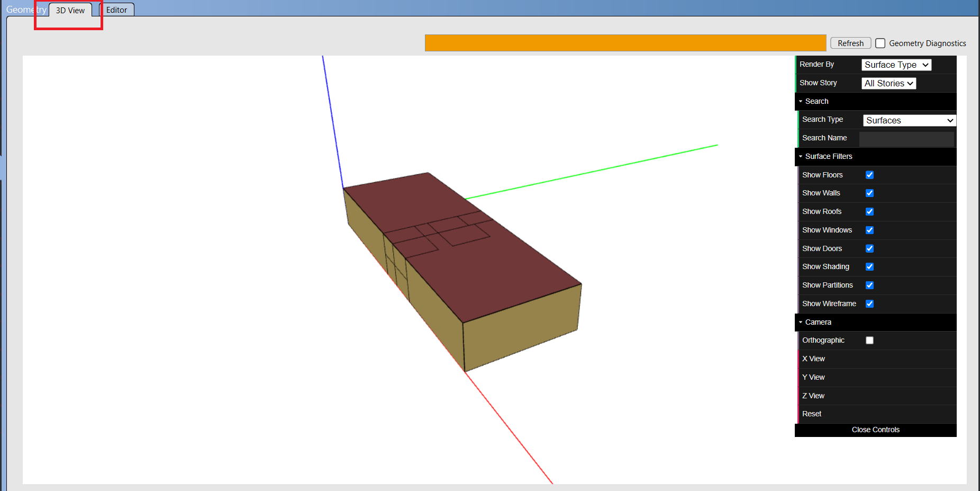Viewport: 980px width, 491px height.
Task: Collapse the Camera section
Action: point(801,322)
